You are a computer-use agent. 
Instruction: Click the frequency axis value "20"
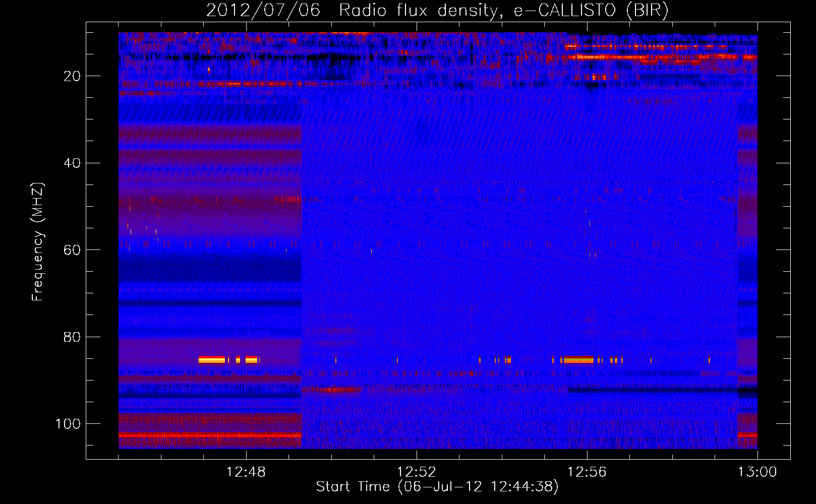click(72, 76)
